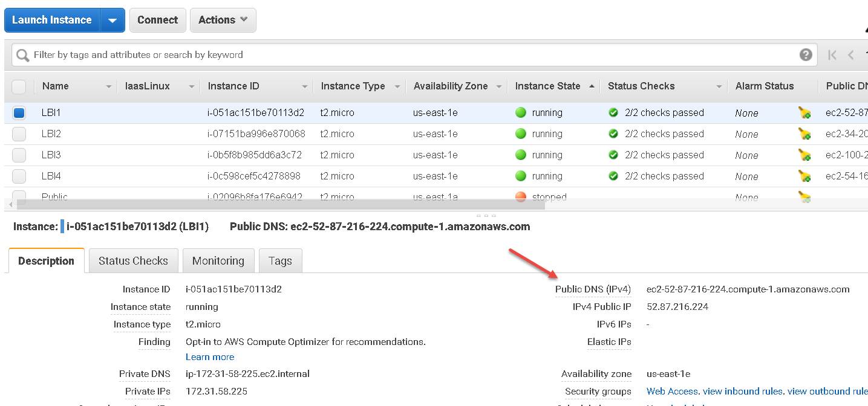Click the green running state icon for LBI2
The image size is (868, 406).
tap(521, 134)
